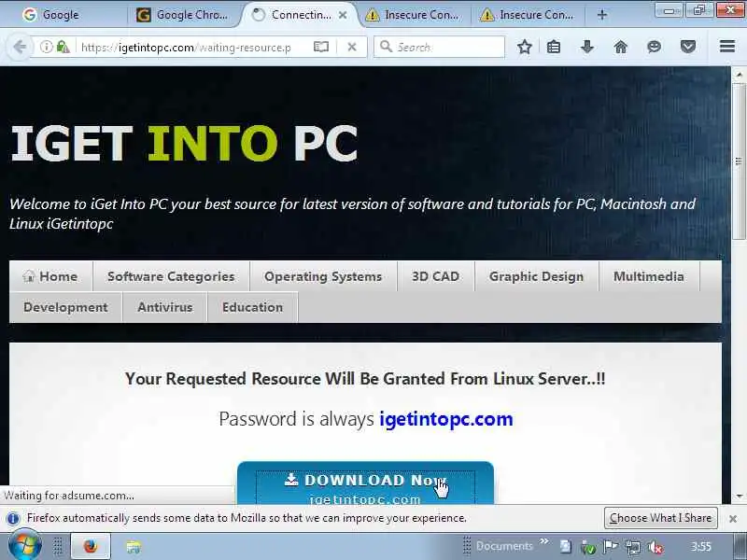Click the scrollbar down arrow

pyautogui.click(x=739, y=497)
